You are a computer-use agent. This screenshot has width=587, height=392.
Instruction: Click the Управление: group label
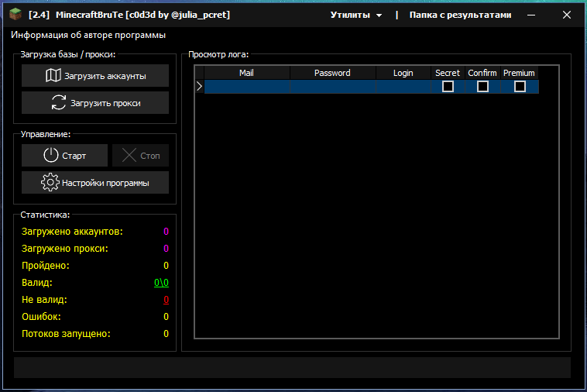click(x=45, y=134)
